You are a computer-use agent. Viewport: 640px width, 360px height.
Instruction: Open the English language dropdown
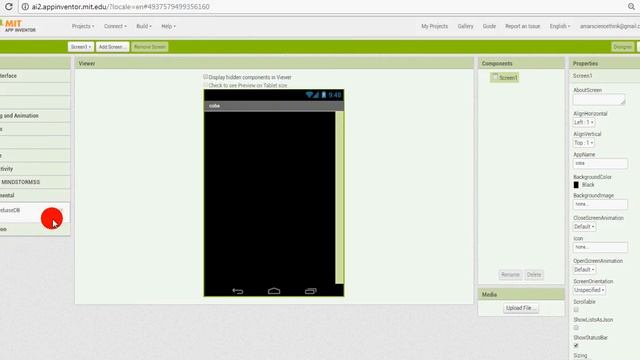pyautogui.click(x=560, y=26)
